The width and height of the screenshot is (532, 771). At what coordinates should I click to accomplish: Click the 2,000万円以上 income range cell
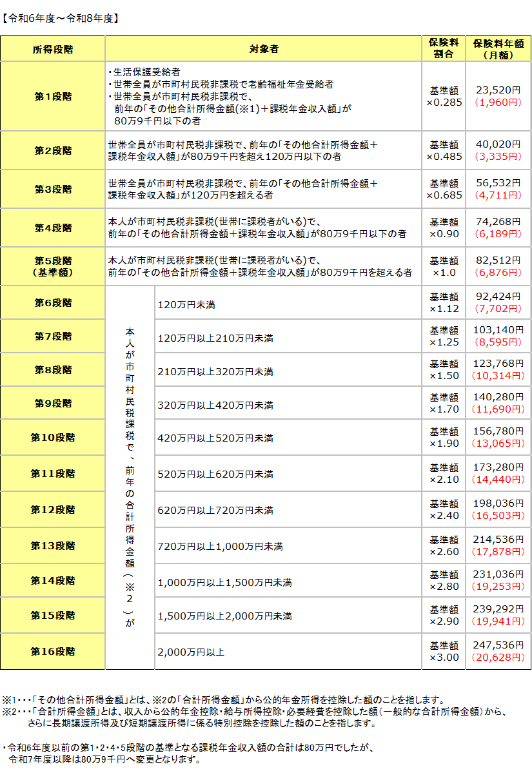pos(193,653)
